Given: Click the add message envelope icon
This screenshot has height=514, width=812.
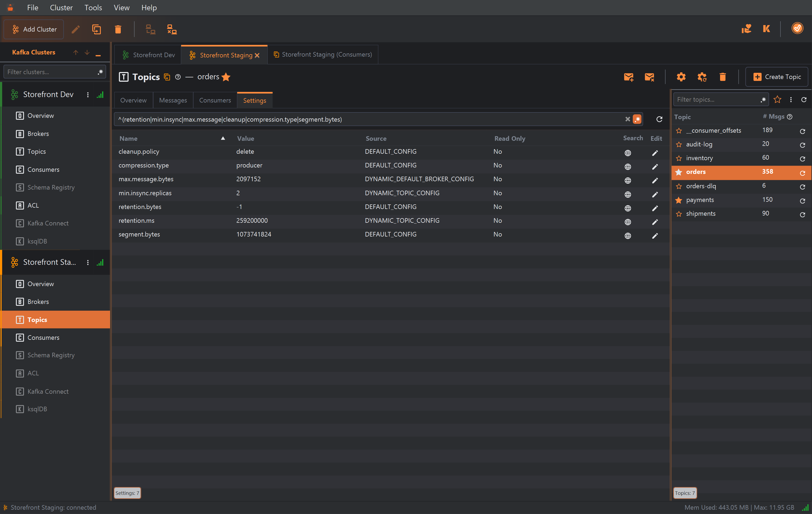Looking at the screenshot, I should [x=629, y=77].
